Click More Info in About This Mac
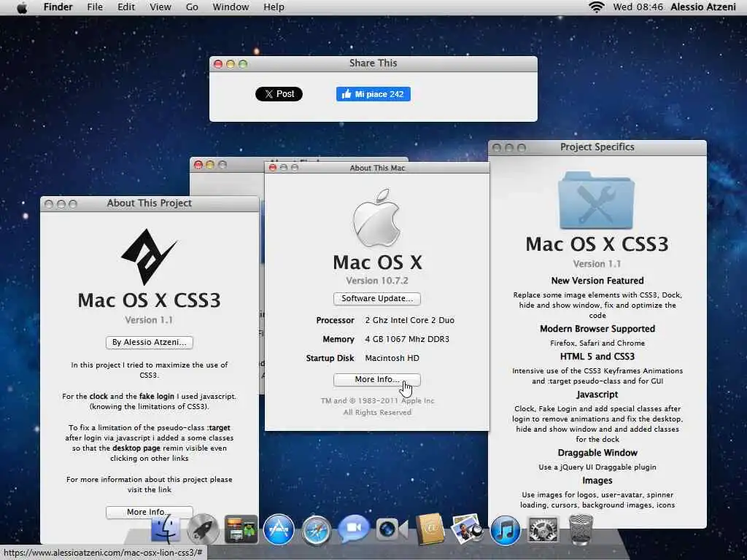 tap(377, 379)
